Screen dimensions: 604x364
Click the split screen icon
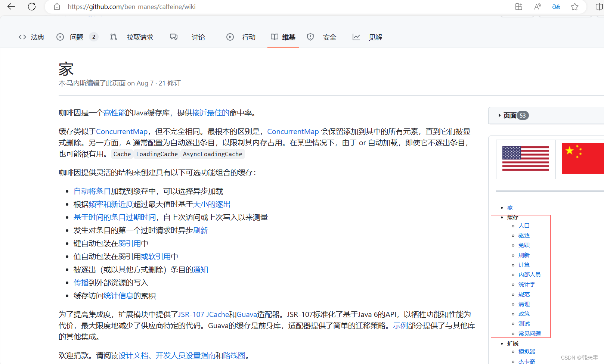(599, 6)
